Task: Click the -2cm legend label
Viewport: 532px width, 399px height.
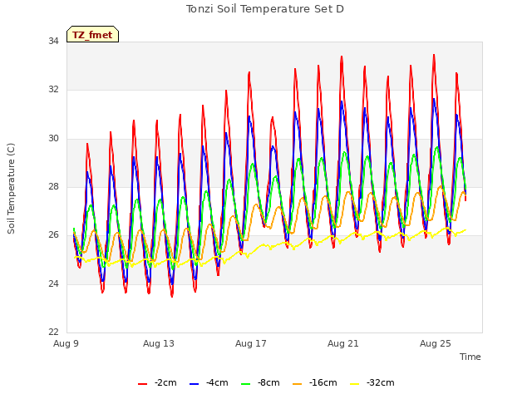Action: click(165, 382)
